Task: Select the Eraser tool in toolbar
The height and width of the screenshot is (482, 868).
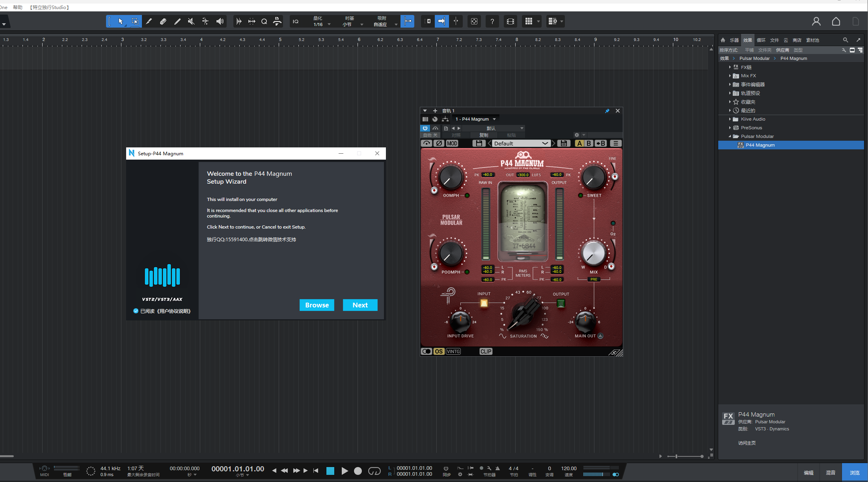Action: pos(163,21)
